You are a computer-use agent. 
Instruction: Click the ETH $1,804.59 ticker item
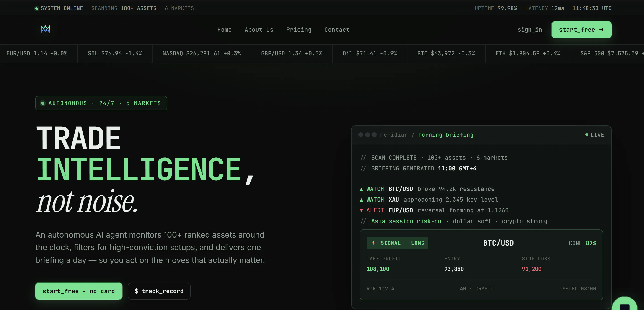(x=528, y=54)
